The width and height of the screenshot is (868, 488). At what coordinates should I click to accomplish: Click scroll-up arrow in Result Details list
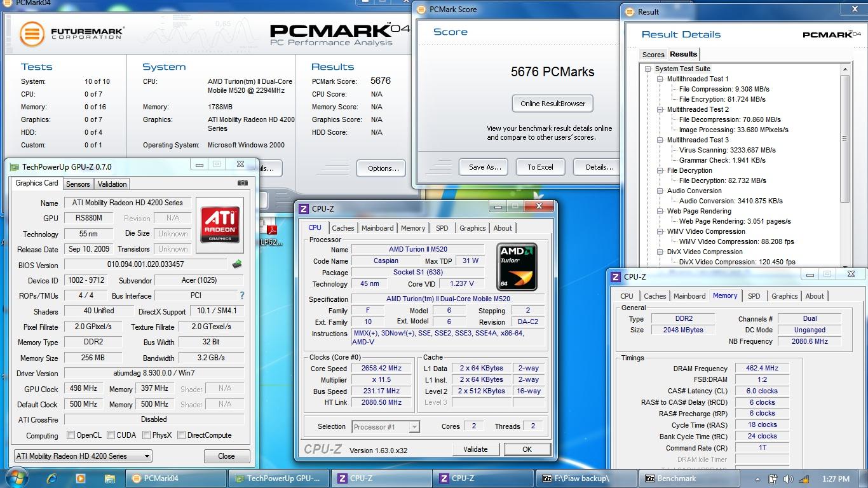click(x=845, y=69)
